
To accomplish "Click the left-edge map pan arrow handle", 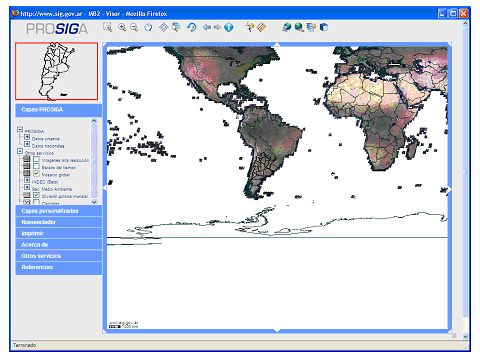I will tap(105, 188).
